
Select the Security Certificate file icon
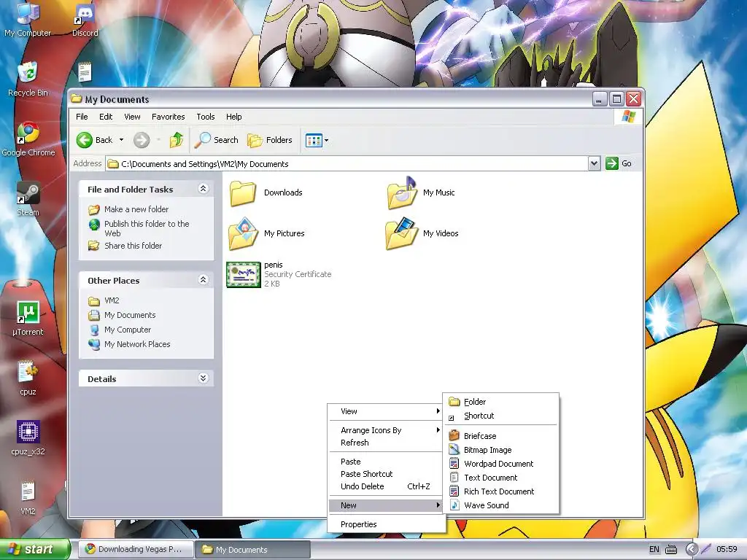click(244, 275)
